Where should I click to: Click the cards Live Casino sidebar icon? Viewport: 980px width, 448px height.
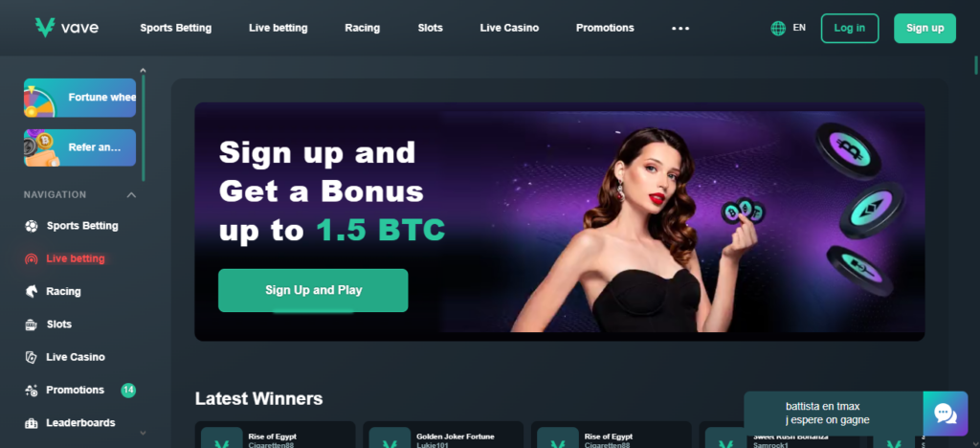[x=32, y=357]
